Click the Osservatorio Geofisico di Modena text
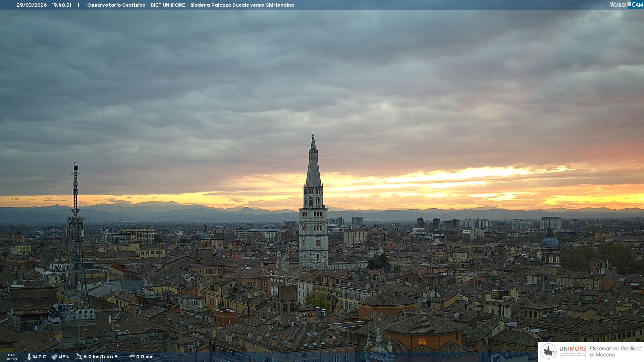The height and width of the screenshot is (362, 644). click(x=616, y=351)
